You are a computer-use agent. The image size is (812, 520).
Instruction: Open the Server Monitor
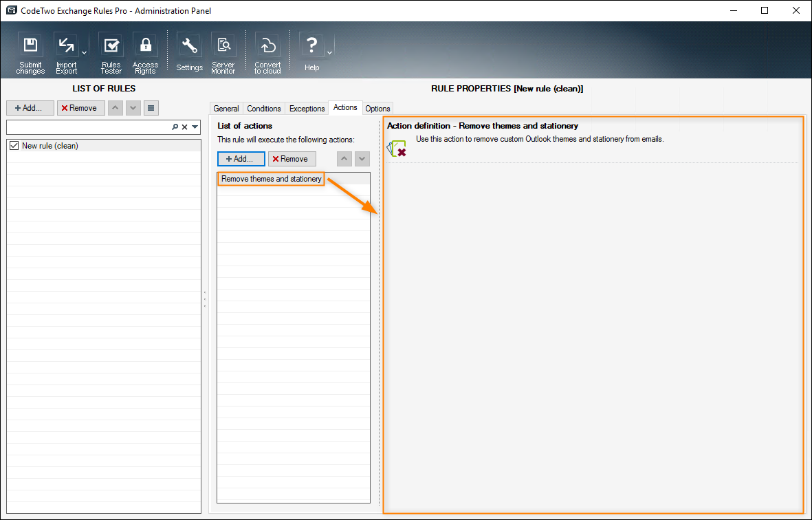(223, 53)
